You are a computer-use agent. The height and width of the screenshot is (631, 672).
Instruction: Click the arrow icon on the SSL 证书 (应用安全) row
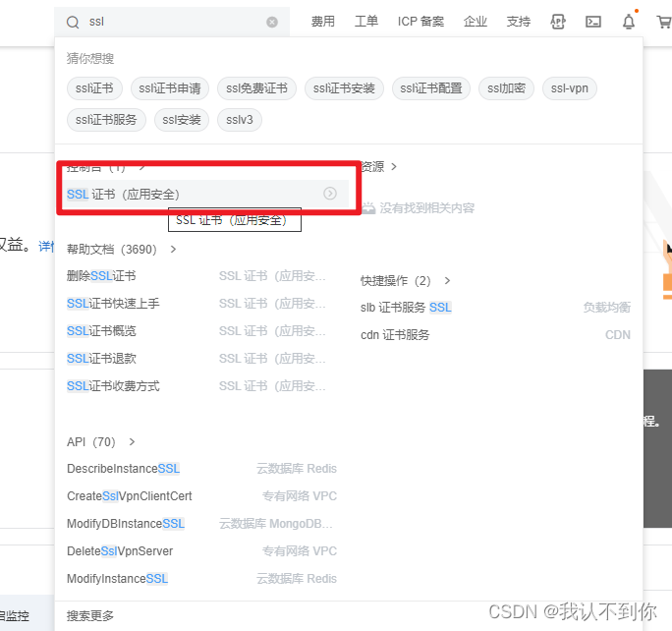click(329, 194)
